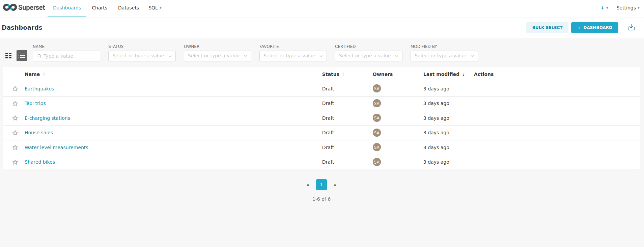This screenshot has height=247, width=644.
Task: Sort by Last modified column
Action: point(441,74)
